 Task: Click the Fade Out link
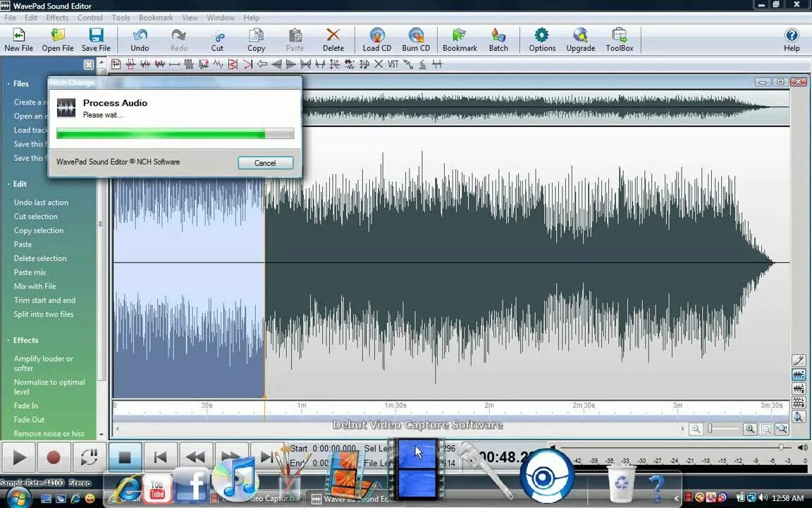[29, 419]
